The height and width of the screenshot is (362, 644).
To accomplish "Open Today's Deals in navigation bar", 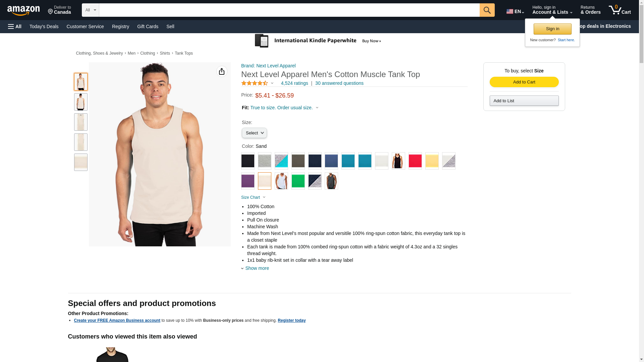I will coord(44,26).
